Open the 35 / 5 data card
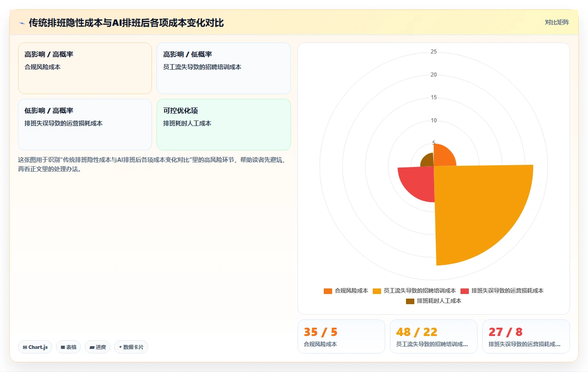This screenshot has height=372, width=588. point(341,336)
